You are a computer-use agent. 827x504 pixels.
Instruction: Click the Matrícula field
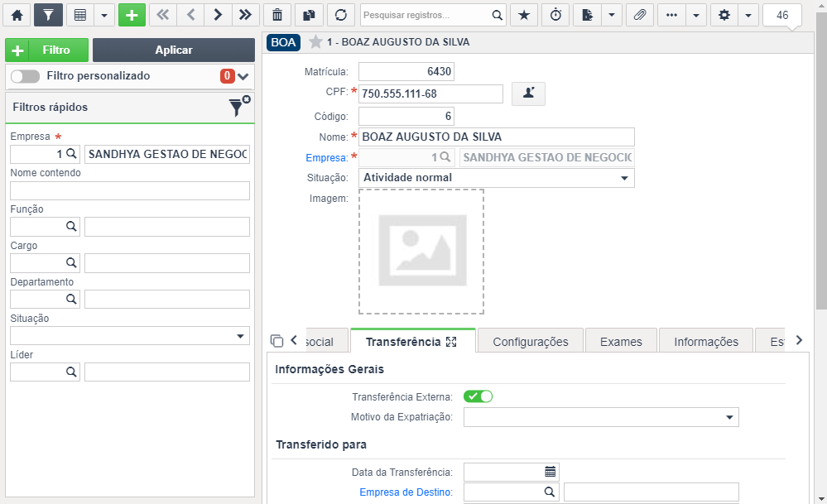pos(406,72)
